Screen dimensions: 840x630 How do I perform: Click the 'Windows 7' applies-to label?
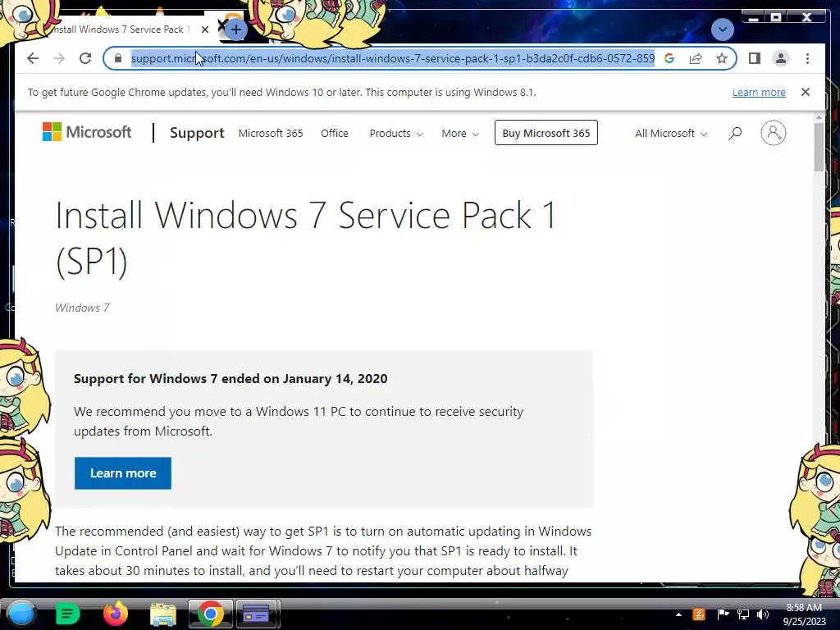tap(82, 308)
